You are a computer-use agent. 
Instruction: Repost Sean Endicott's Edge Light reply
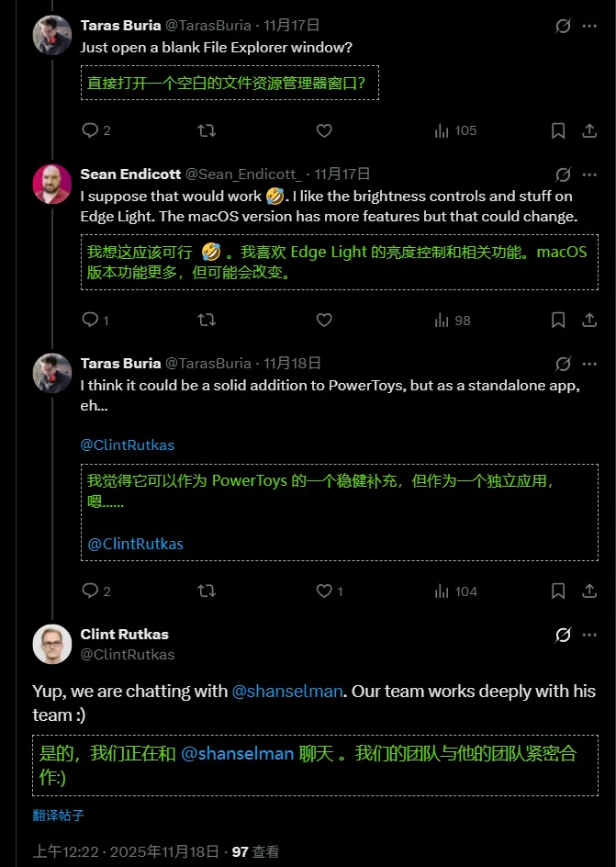[207, 320]
